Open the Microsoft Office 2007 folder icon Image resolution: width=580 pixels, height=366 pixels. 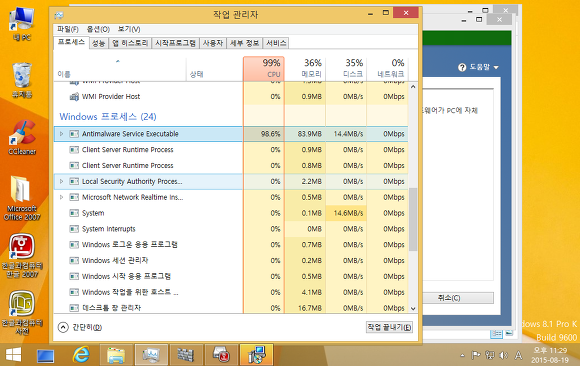(22, 198)
